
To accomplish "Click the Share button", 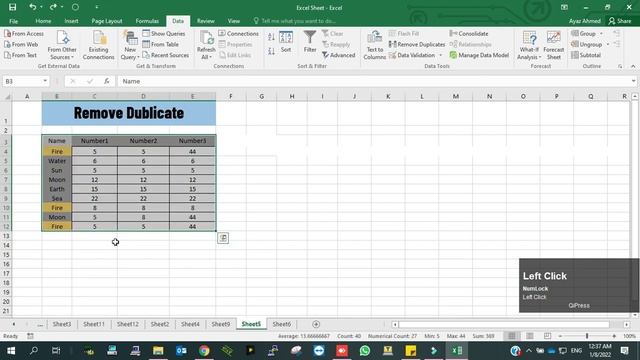I will click(x=620, y=21).
